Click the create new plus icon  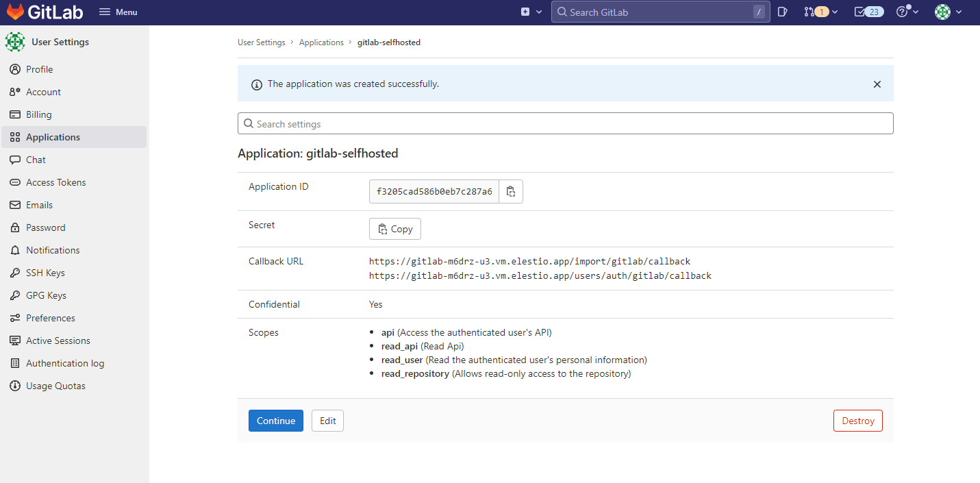pos(525,12)
